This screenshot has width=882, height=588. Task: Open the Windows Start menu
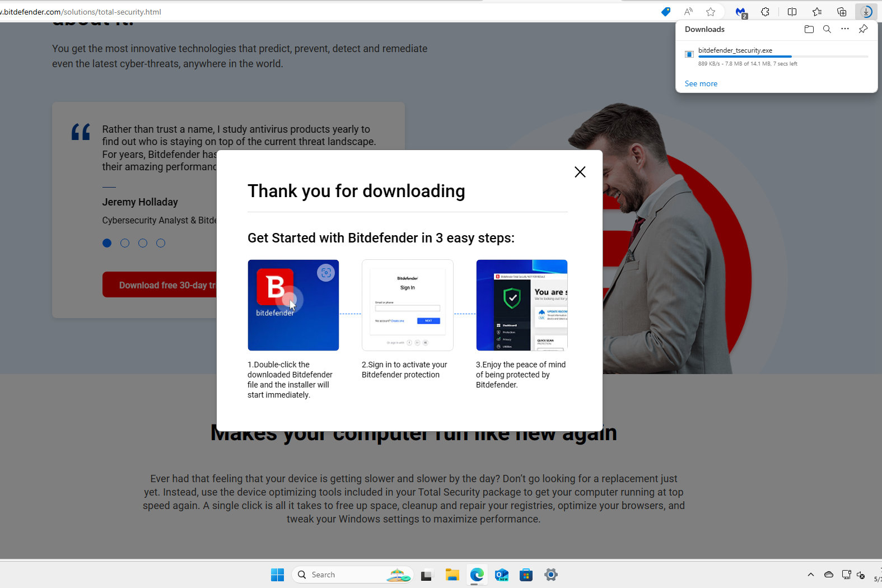coord(277,575)
